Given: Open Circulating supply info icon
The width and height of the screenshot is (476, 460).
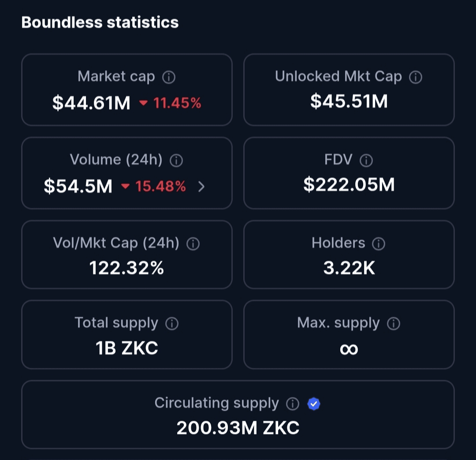Looking at the screenshot, I should tap(293, 404).
